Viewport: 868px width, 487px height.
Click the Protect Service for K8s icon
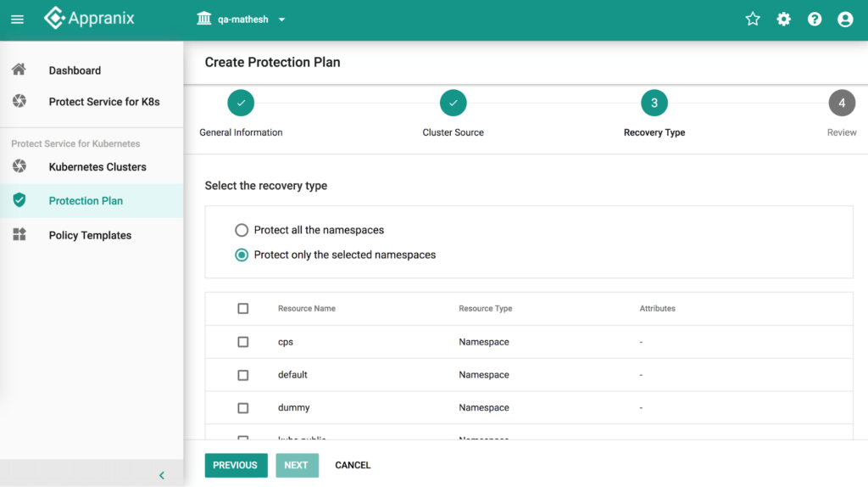coord(19,101)
